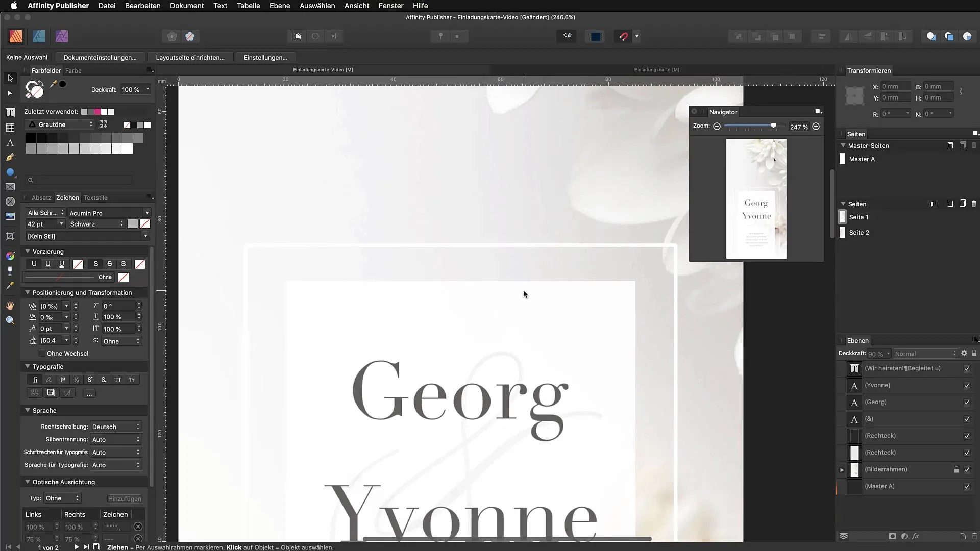980x551 pixels.
Task: Open the Ansicht menu
Action: [x=357, y=6]
